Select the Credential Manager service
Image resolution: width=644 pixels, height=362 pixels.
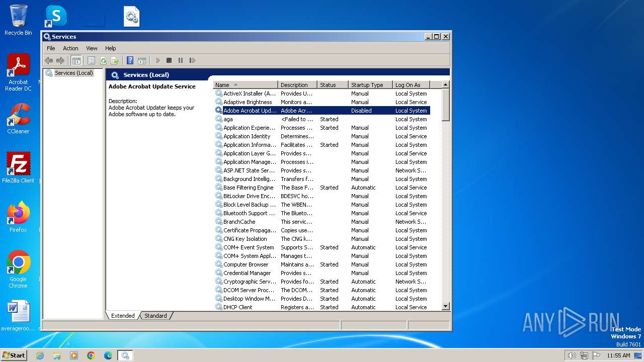point(321,273)
